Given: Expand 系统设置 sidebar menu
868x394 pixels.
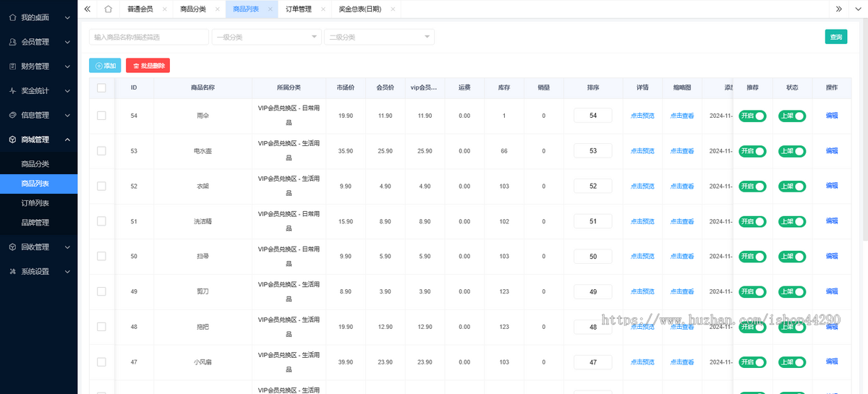Looking at the screenshot, I should [38, 271].
